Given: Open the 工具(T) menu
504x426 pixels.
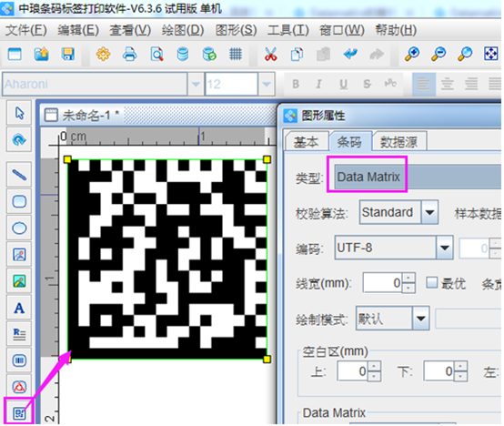Looking at the screenshot, I should (288, 30).
